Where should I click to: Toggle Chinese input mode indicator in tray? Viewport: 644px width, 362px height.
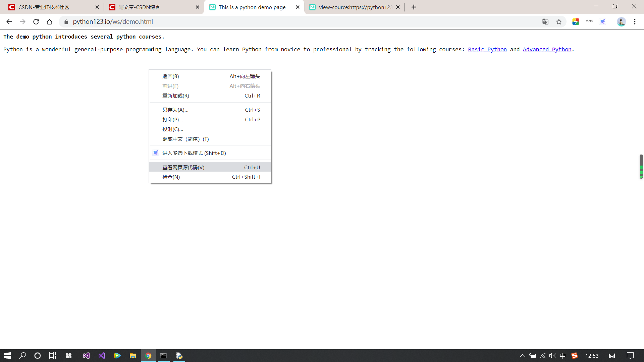[x=563, y=356]
